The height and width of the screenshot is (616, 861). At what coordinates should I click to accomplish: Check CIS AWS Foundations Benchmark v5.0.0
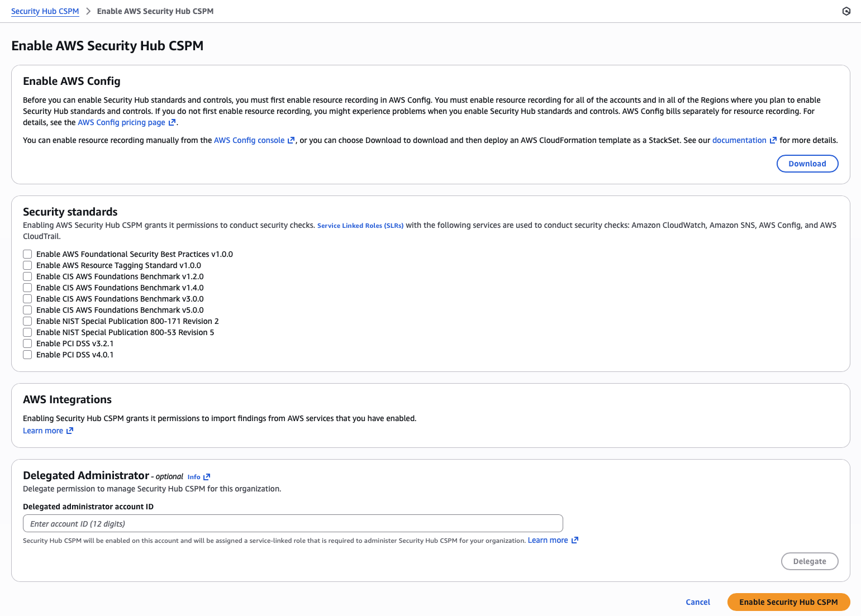coord(27,310)
